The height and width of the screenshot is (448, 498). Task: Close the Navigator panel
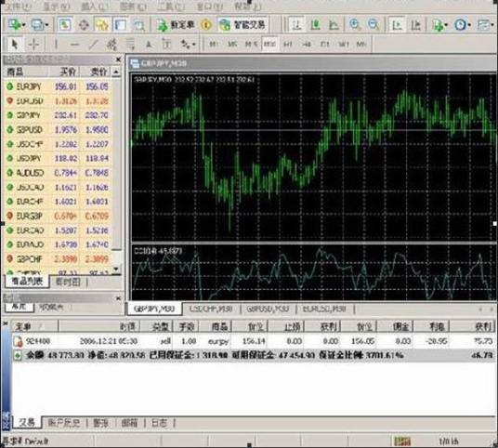tap(118, 298)
